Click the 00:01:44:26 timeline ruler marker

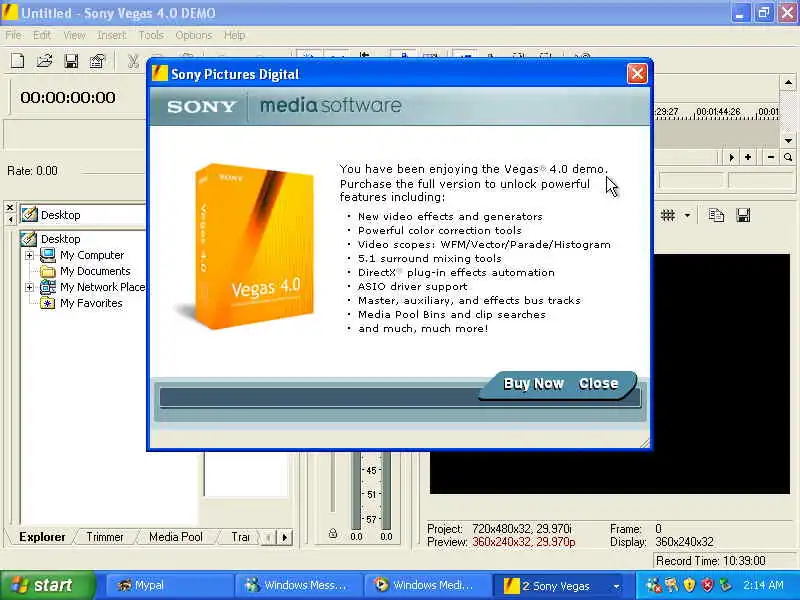pos(718,111)
